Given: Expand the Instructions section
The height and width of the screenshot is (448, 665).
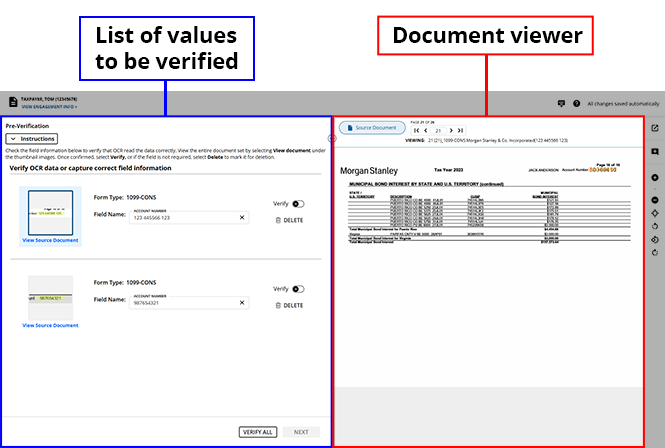Looking at the screenshot, I should [x=32, y=139].
